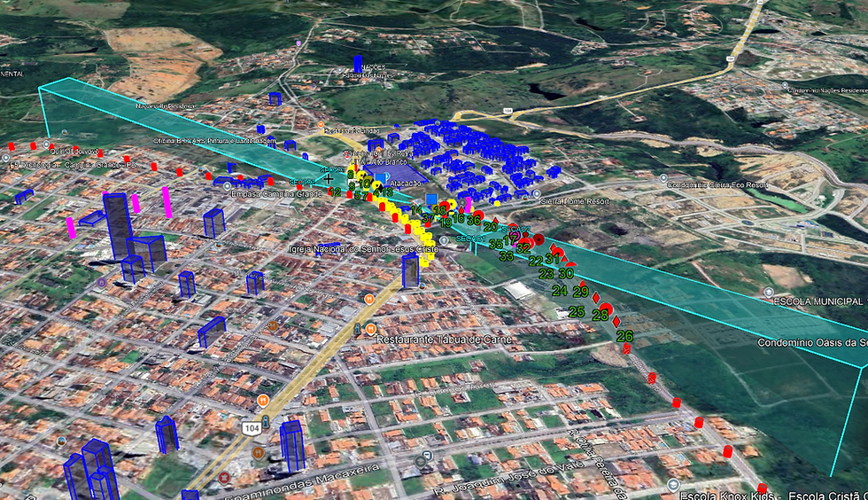
Task: Select numbered marker 25
Action: (x=577, y=312)
